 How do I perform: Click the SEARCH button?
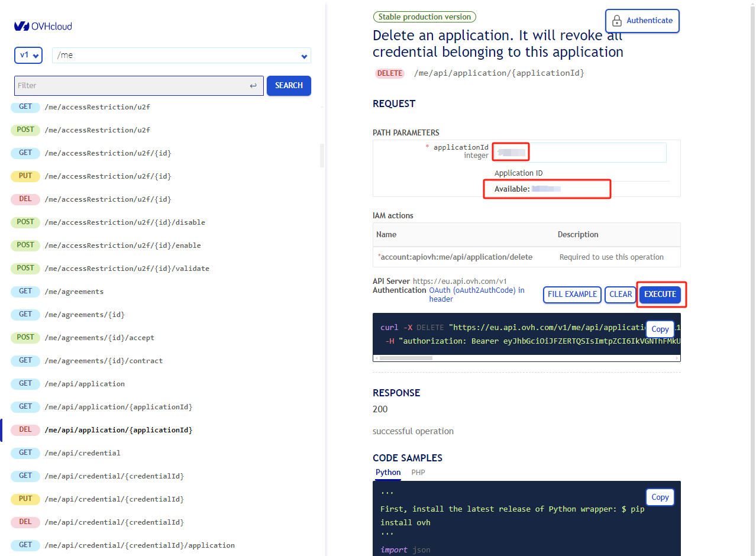(x=289, y=86)
